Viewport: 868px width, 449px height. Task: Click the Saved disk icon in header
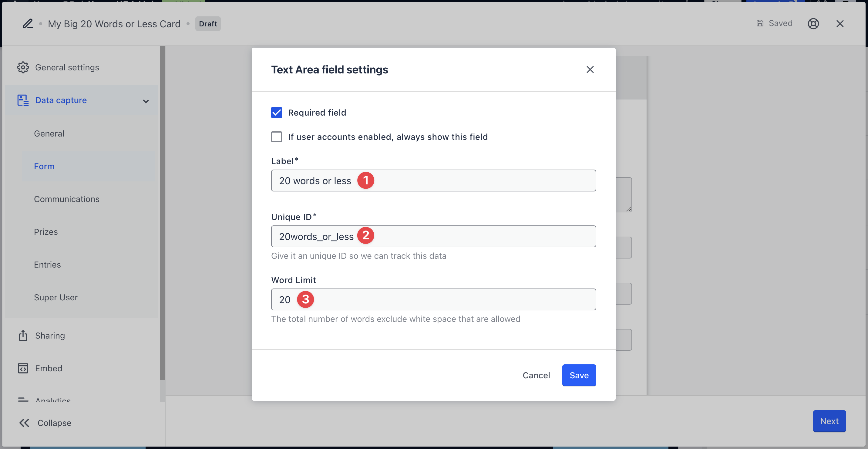(760, 23)
